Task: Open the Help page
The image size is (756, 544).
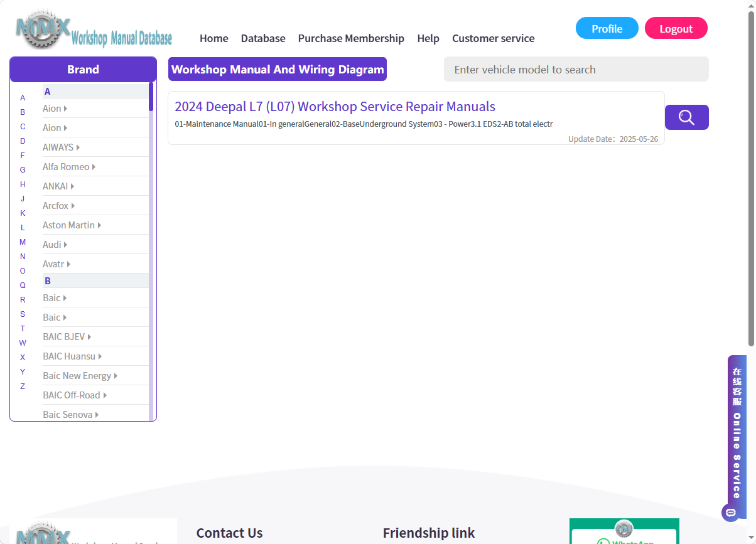Action: (428, 38)
